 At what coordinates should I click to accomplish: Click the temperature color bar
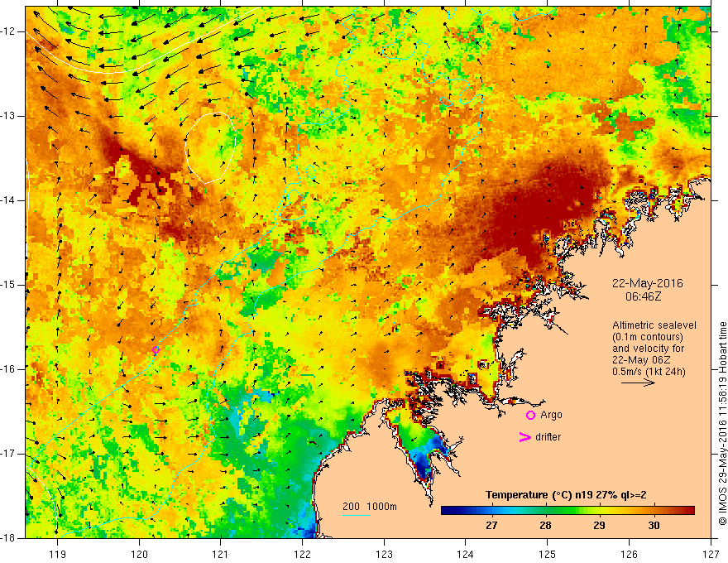coord(568,511)
